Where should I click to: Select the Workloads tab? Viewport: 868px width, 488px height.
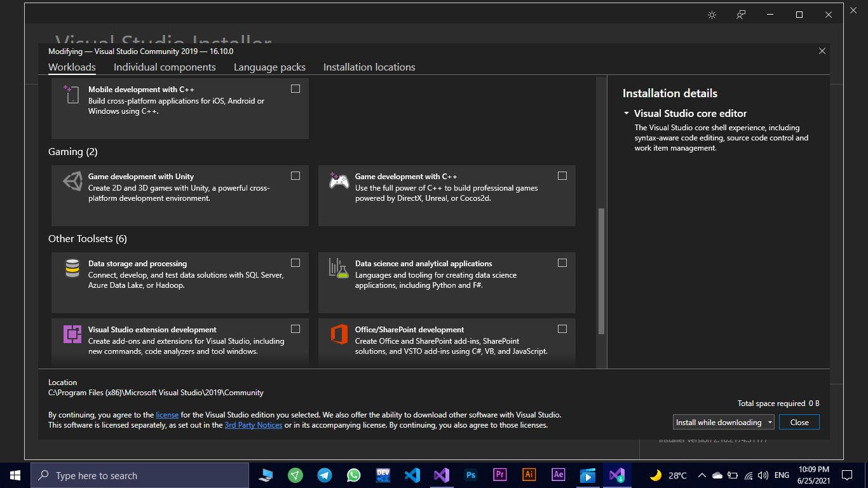click(72, 67)
